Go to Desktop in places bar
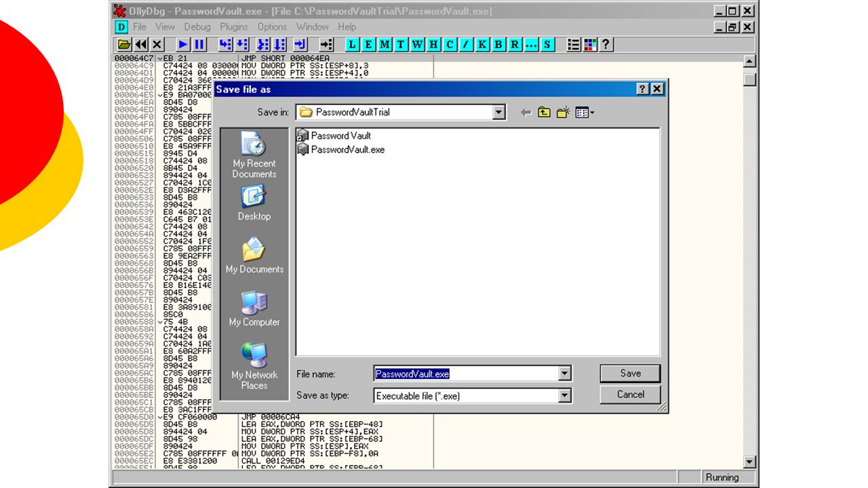The width and height of the screenshot is (868, 488). [254, 203]
